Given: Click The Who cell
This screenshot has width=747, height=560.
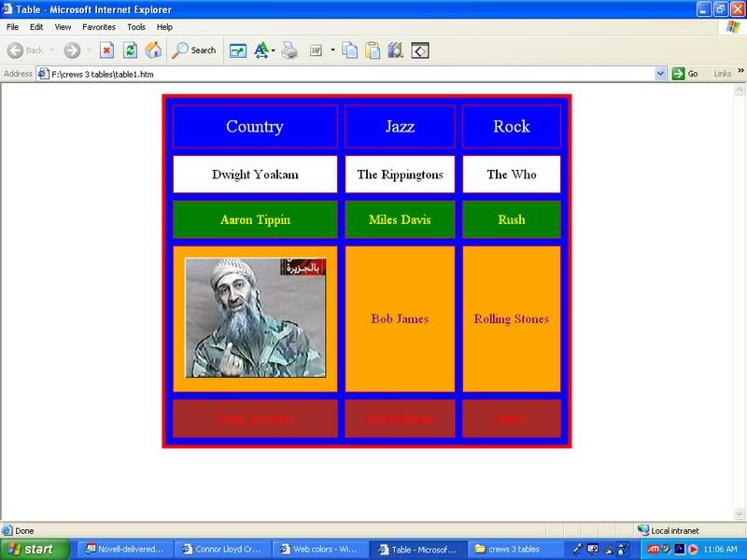Looking at the screenshot, I should click(512, 175).
